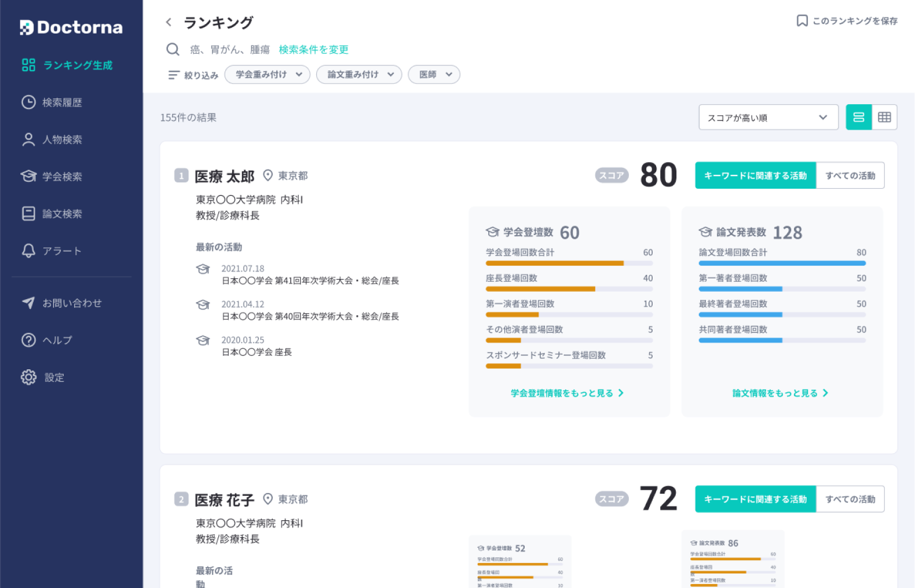The height and width of the screenshot is (588, 915).
Task: Select キーワードに関連する活動 for 医療 太郎
Action: pos(756,175)
